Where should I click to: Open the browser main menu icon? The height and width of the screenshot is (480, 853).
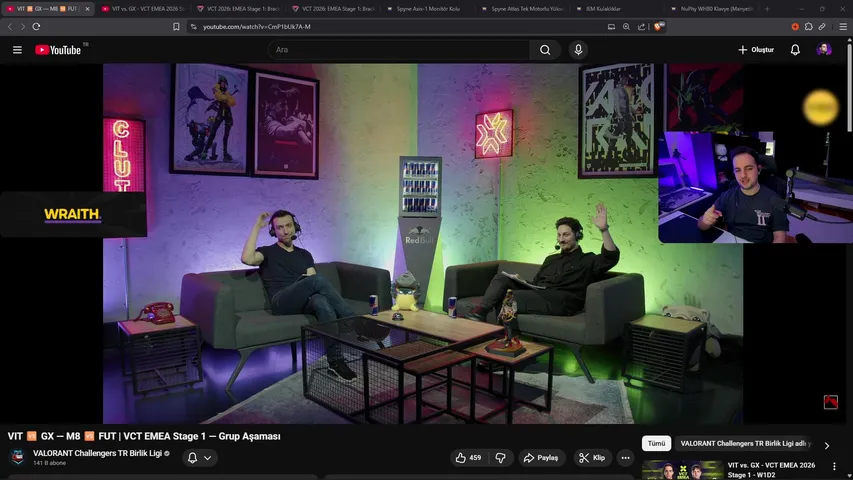point(843,26)
